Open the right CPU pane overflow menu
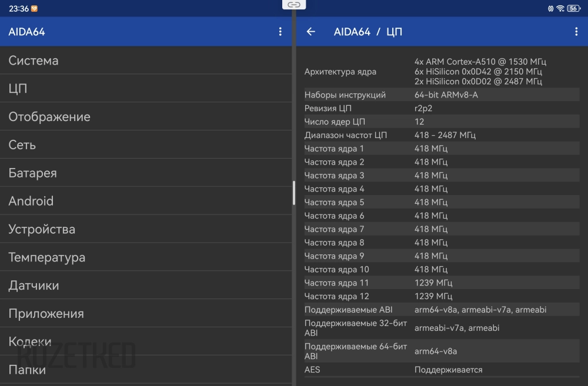Viewport: 588px width, 386px height. point(576,32)
